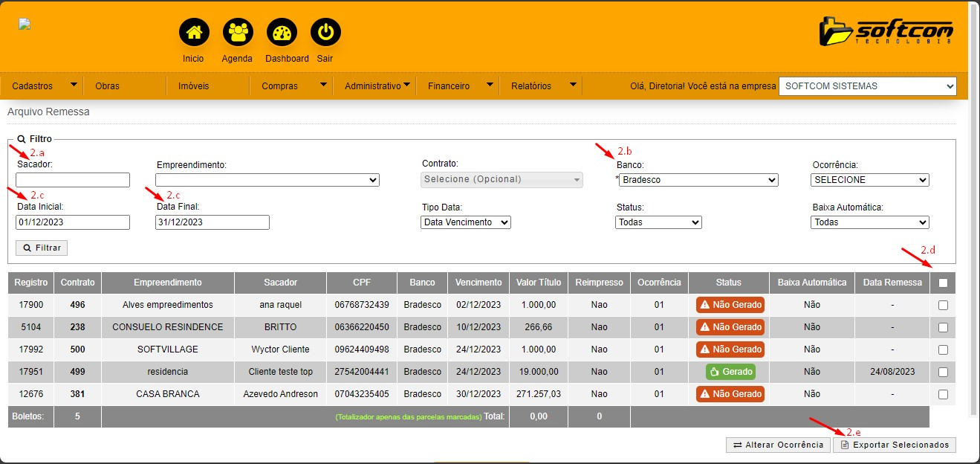The height and width of the screenshot is (464, 980).
Task: Select the checkbox for SOFTVILLAGE row
Action: click(943, 349)
